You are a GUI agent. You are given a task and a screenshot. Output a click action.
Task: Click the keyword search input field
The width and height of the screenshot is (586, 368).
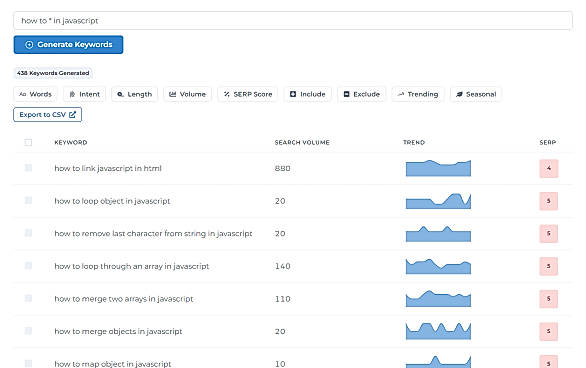pos(293,21)
